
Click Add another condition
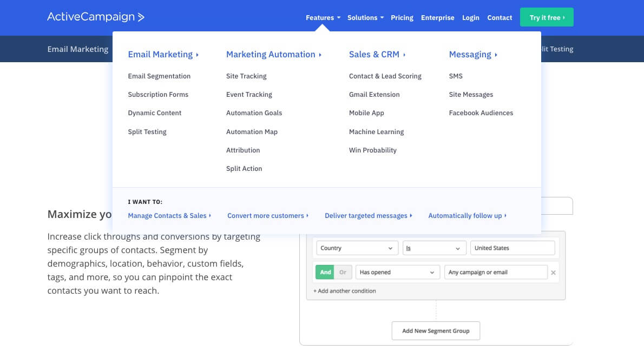pos(345,291)
